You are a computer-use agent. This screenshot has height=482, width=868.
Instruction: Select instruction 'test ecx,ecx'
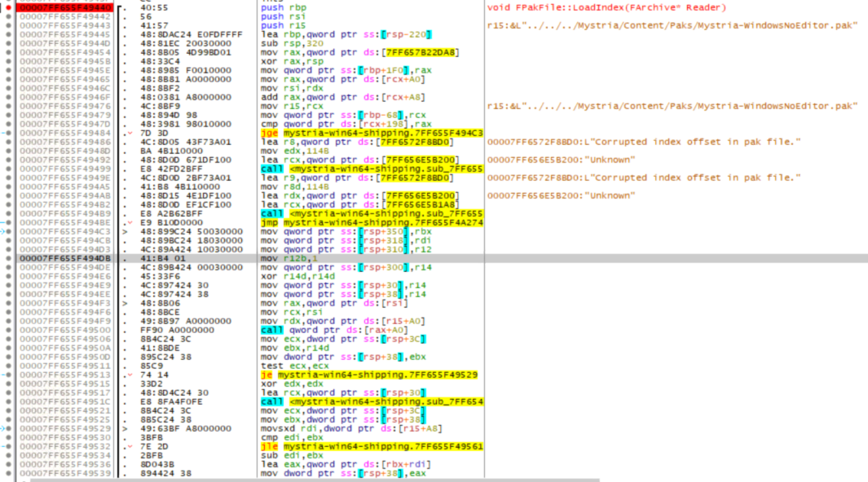click(x=295, y=366)
